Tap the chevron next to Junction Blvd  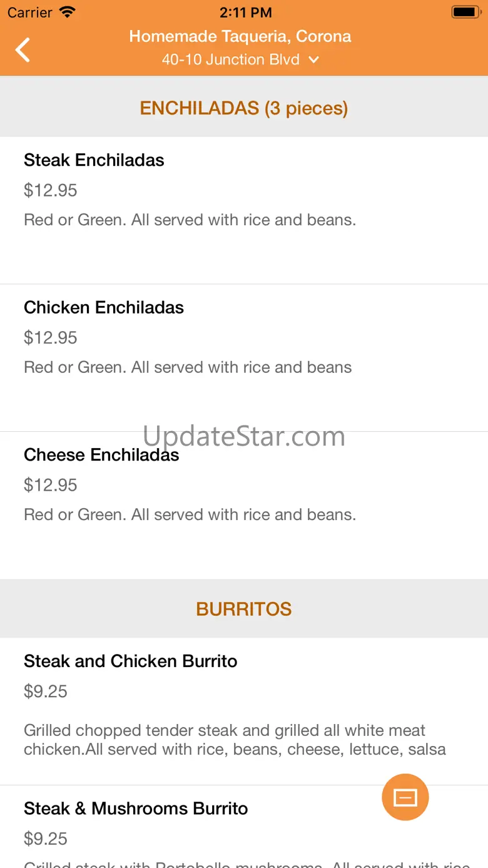(x=314, y=59)
